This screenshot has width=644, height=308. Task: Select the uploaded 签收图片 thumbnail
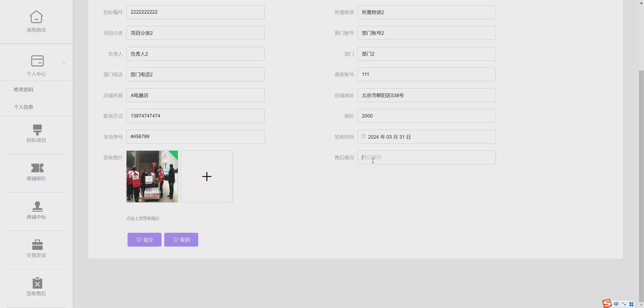pos(152,176)
